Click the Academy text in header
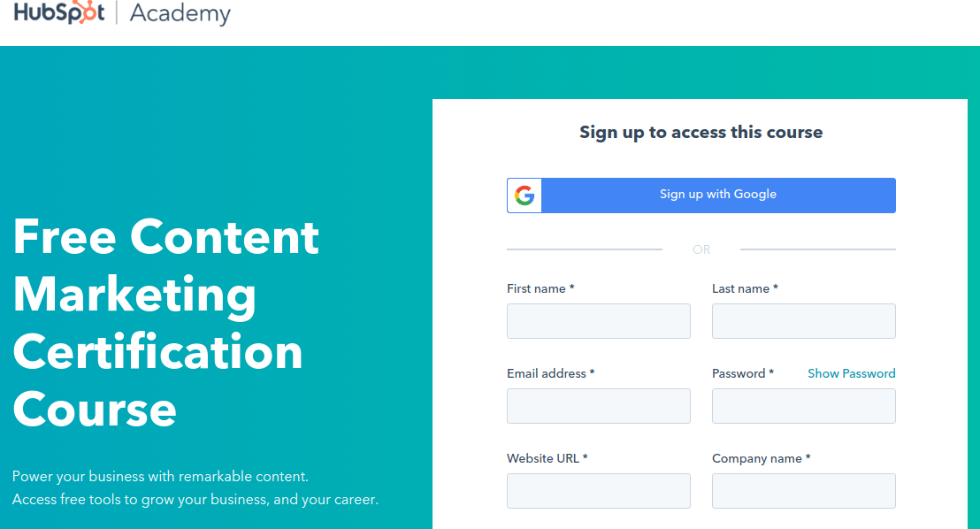The height and width of the screenshot is (529, 980). pos(180,13)
